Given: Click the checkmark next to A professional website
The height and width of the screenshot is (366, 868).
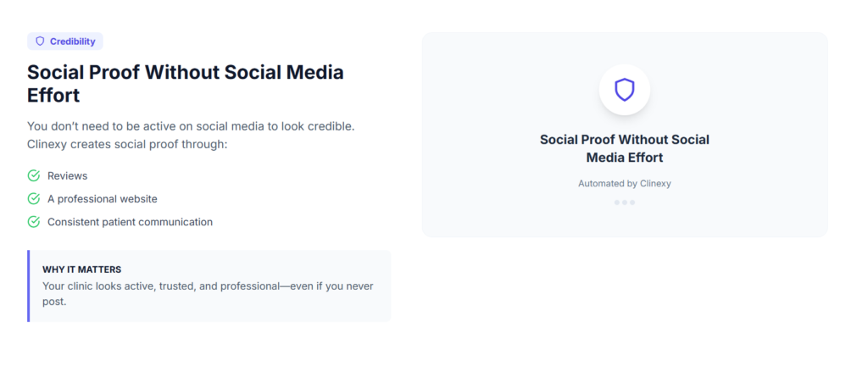Looking at the screenshot, I should tap(34, 199).
